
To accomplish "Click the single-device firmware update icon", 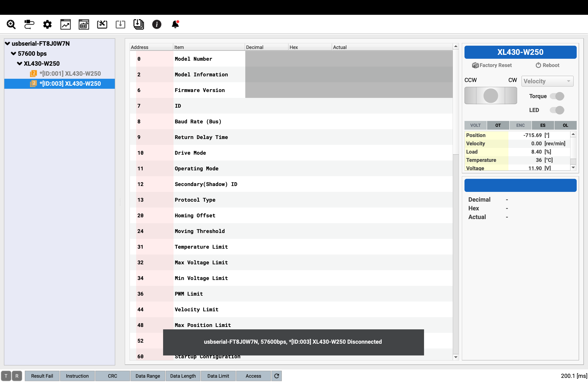I will pyautogui.click(x=120, y=24).
